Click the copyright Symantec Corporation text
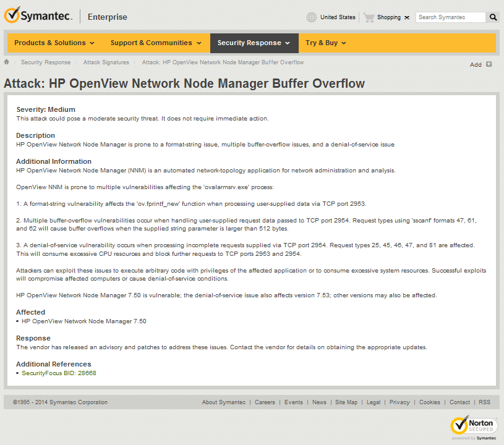 [x=60, y=402]
